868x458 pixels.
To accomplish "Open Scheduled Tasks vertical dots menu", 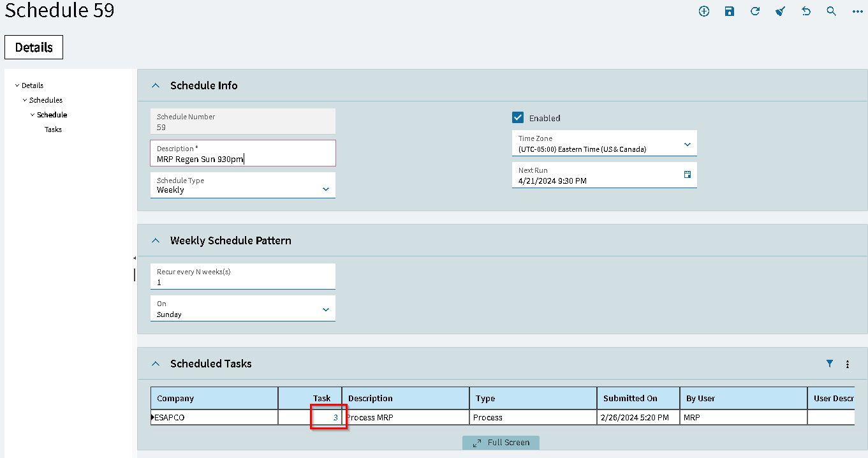I will click(x=848, y=364).
